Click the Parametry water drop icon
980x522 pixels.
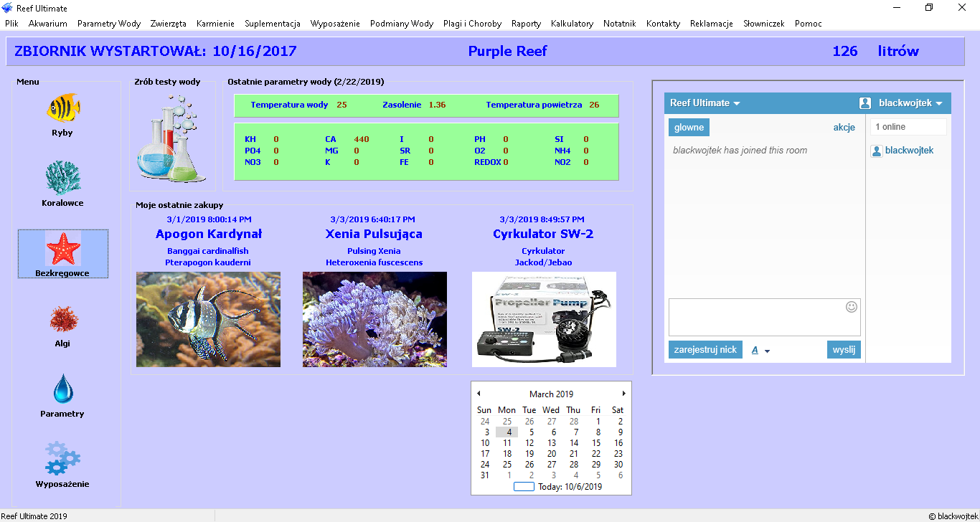(x=63, y=389)
